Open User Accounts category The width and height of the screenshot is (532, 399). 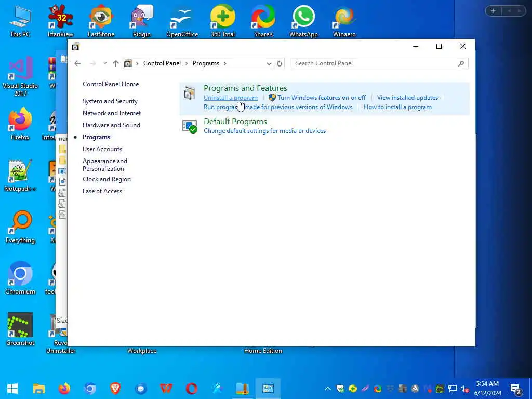102,149
